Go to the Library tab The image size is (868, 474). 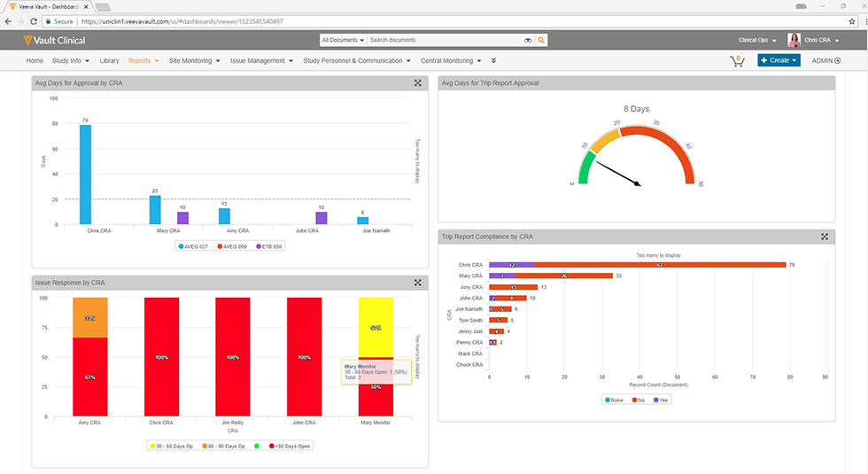[x=109, y=61]
